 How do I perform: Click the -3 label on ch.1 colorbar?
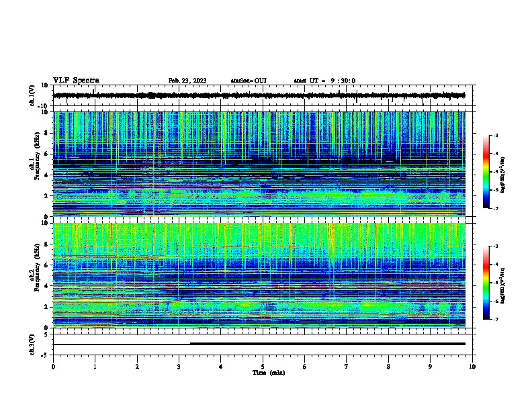tap(495, 135)
